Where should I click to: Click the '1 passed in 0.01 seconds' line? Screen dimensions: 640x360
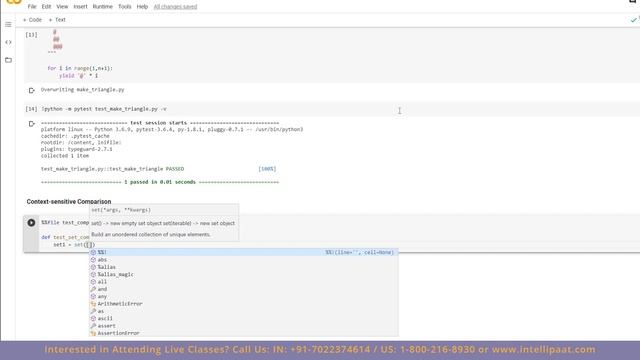160,182
